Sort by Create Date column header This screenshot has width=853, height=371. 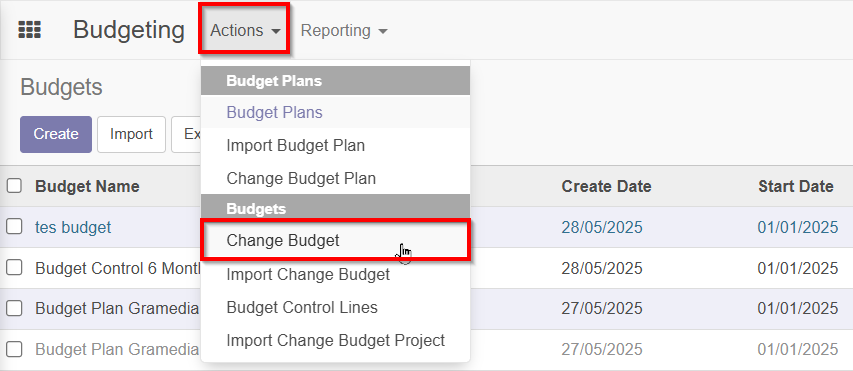[606, 186]
